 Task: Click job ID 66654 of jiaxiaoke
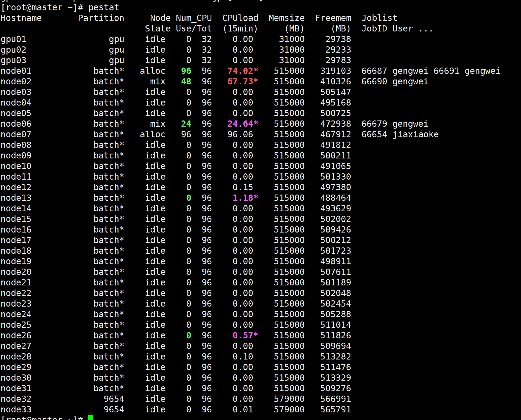(374, 134)
